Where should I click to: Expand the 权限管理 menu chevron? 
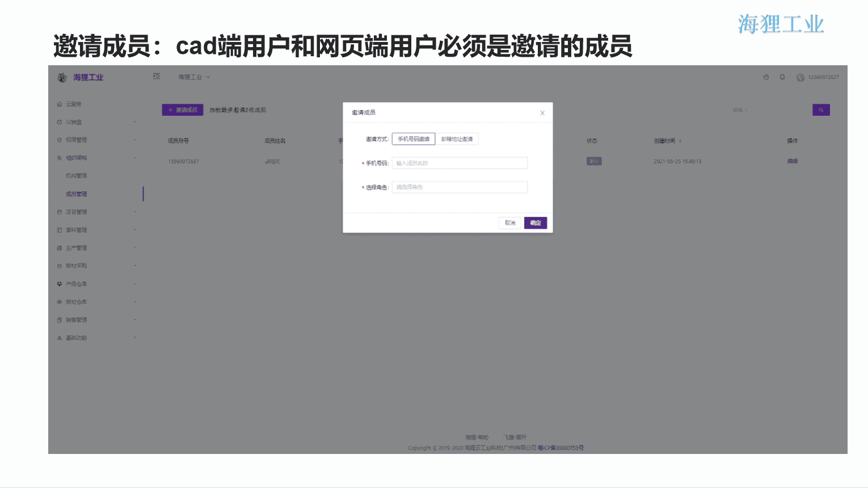click(x=135, y=140)
